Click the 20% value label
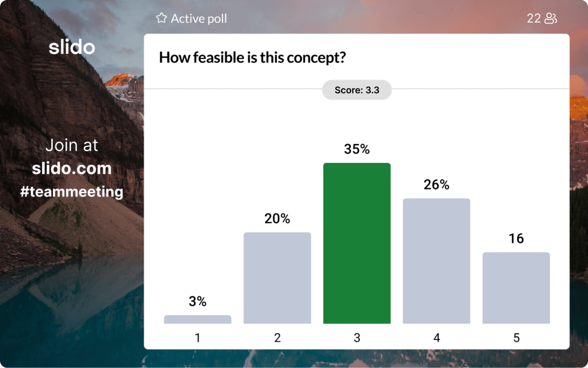The width and height of the screenshot is (588, 368). [277, 219]
